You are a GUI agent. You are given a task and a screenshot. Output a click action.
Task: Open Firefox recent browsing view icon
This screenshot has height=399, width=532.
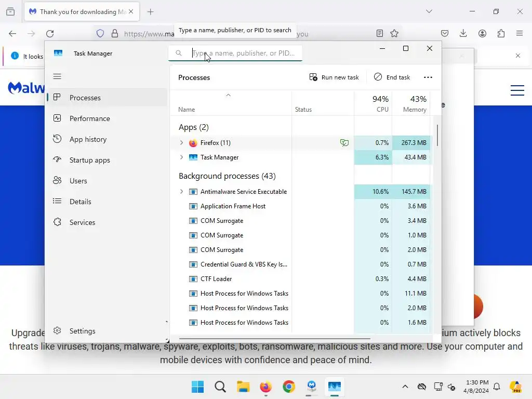pyautogui.click(x=10, y=11)
